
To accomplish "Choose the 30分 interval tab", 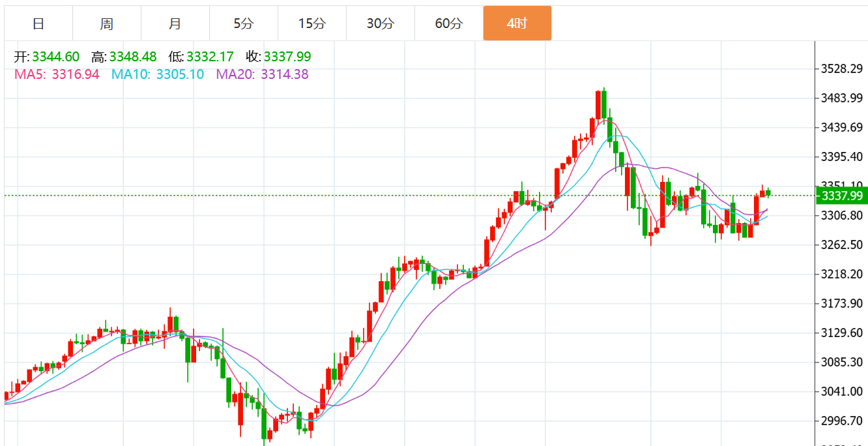I will pos(381,23).
